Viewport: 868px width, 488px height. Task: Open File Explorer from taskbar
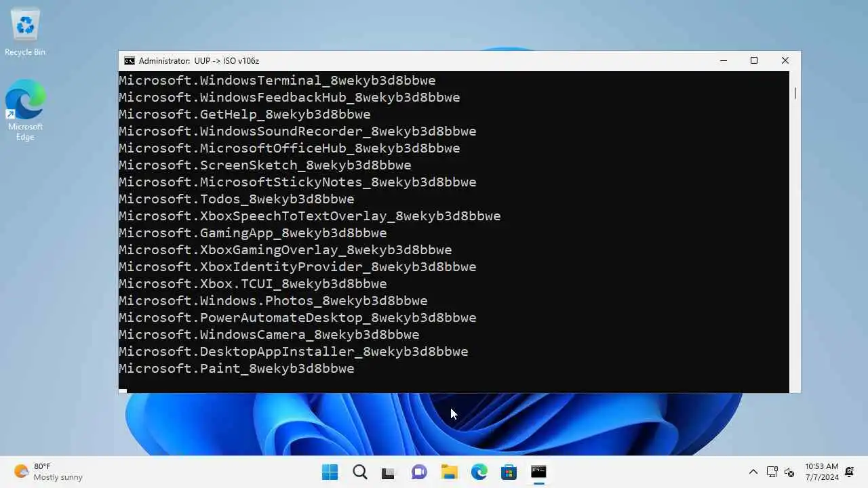pyautogui.click(x=449, y=472)
